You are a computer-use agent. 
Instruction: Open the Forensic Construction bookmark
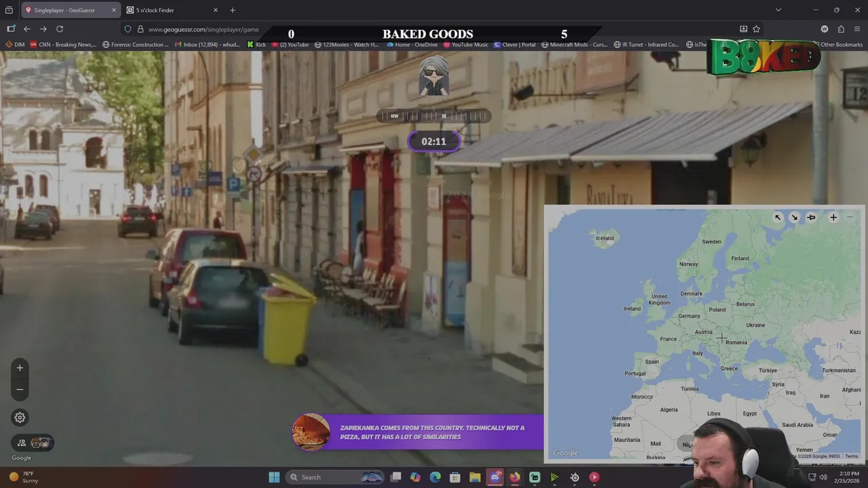[x=136, y=45]
